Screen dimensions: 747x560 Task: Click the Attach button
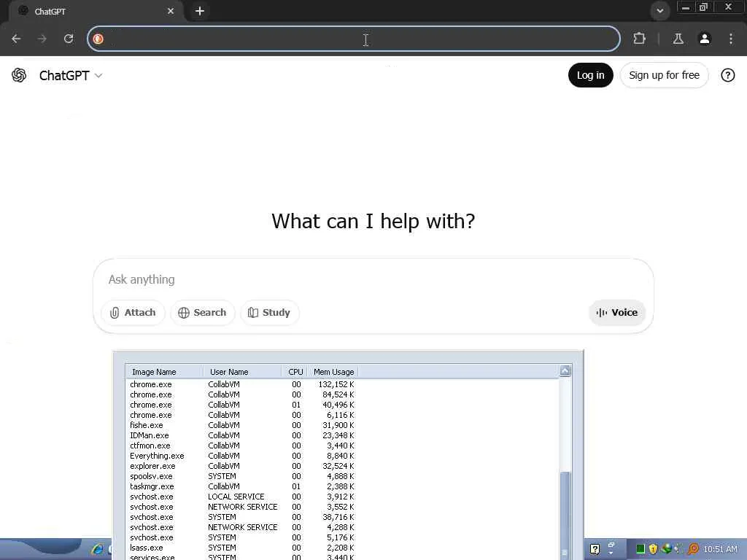[x=133, y=312]
